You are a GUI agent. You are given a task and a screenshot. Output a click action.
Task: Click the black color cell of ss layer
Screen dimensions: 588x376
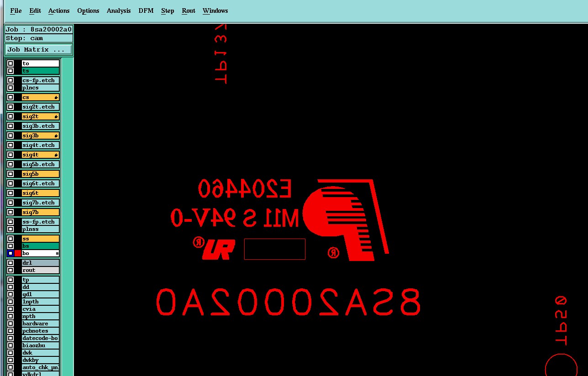tap(18, 239)
